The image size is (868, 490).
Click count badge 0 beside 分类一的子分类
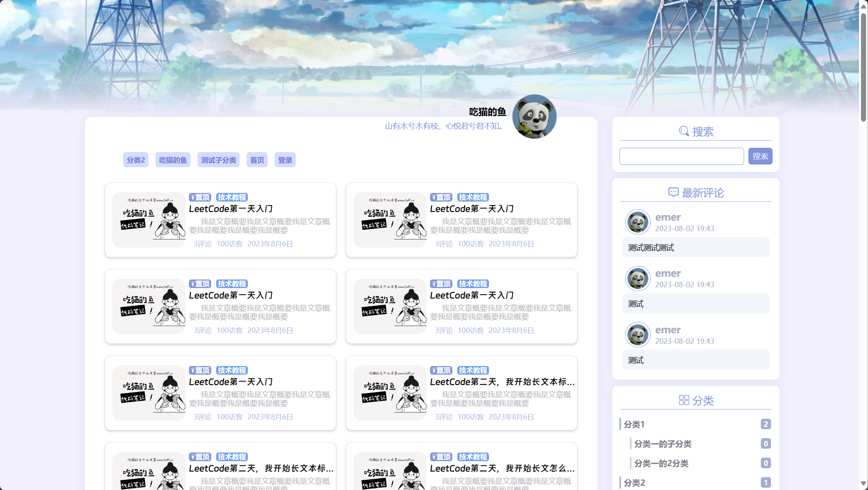coord(766,444)
